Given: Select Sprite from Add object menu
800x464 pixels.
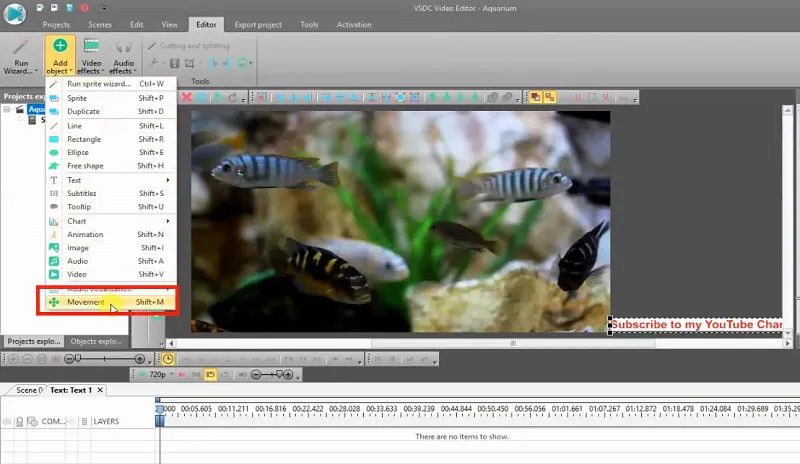Looking at the screenshot, I should point(111,98).
